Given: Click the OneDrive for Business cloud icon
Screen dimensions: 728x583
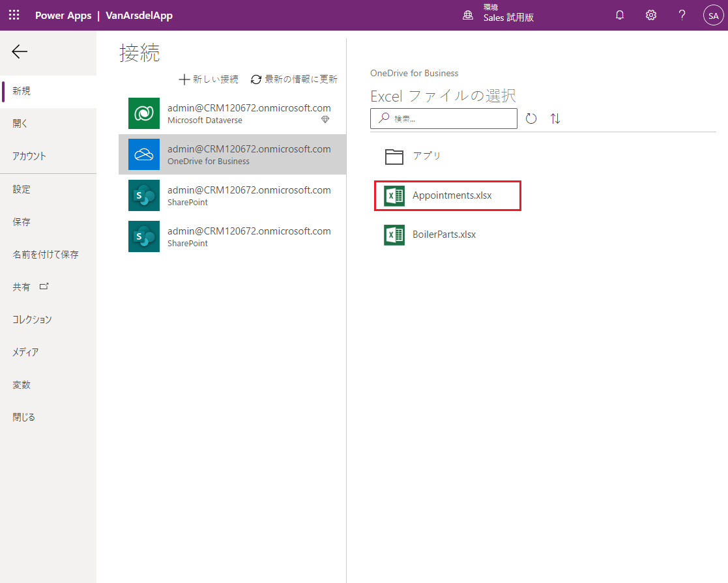Looking at the screenshot, I should [x=144, y=154].
